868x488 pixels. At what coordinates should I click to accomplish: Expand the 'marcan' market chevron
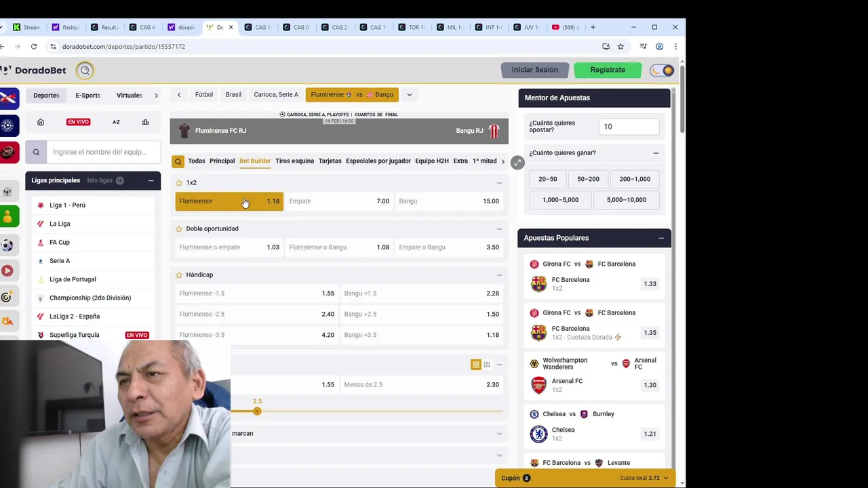(499, 434)
